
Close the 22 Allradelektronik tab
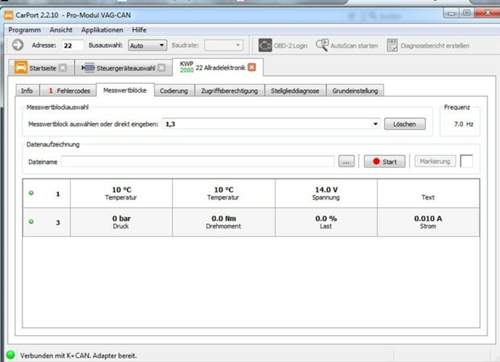[252, 67]
